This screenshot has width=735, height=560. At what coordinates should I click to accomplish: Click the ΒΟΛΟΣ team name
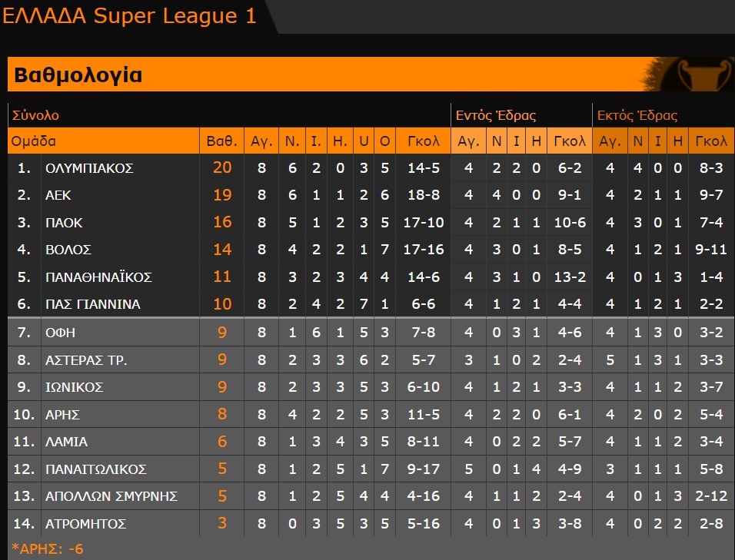68,250
